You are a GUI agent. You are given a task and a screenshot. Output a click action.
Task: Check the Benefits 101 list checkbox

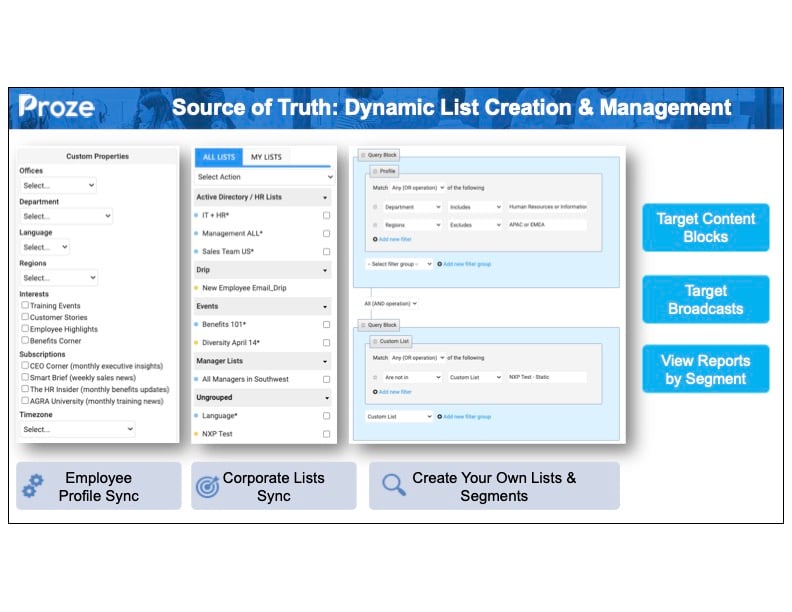click(326, 324)
